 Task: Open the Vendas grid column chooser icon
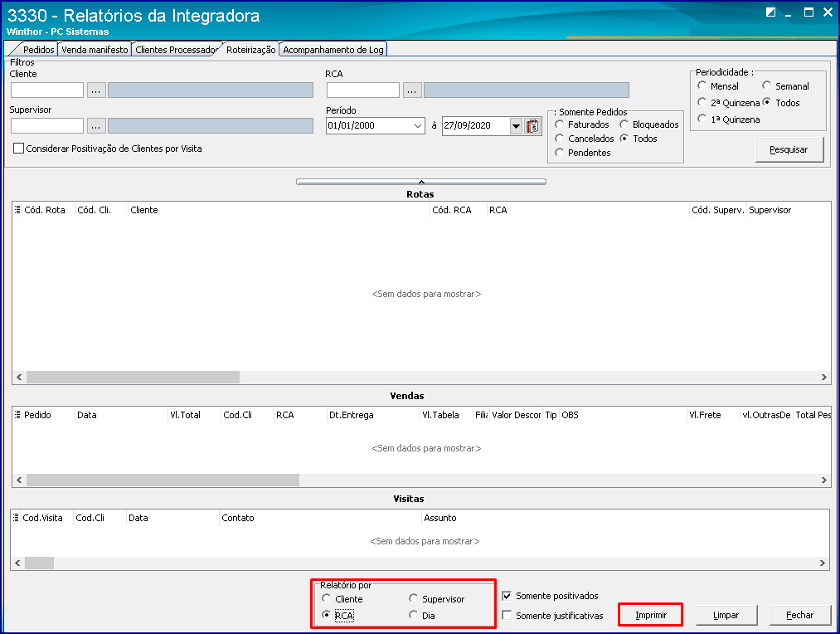coord(17,414)
